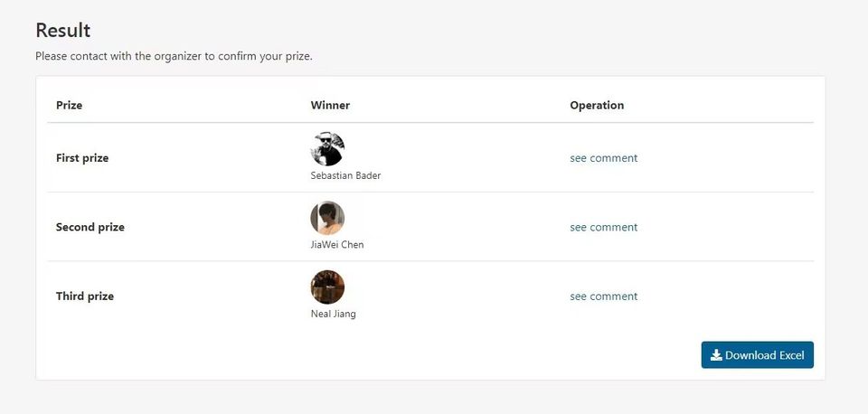The width and height of the screenshot is (868, 414).
Task: Click Neal Jiang's avatar image
Action: 327,287
